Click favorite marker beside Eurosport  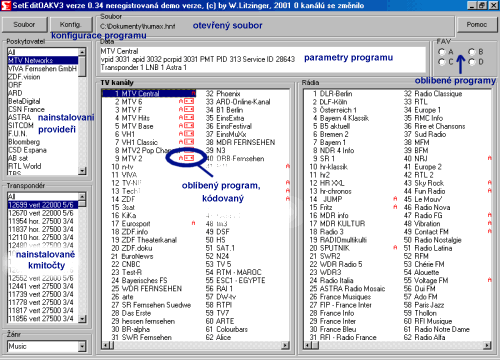pyautogui.click(x=193, y=223)
